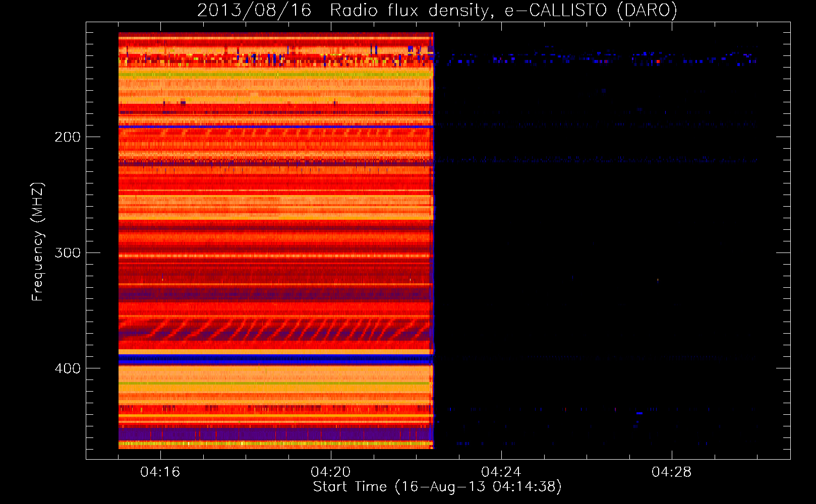The width and height of the screenshot is (816, 504).
Task: Click the 400 frequency tick label
Action: [68, 368]
